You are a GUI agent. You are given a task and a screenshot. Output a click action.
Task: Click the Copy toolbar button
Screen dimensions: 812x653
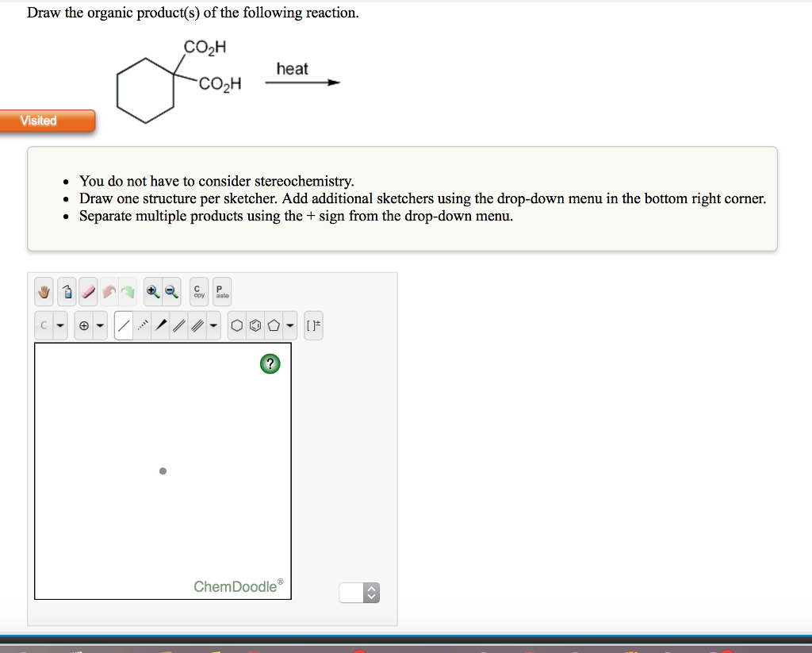pyautogui.click(x=198, y=292)
